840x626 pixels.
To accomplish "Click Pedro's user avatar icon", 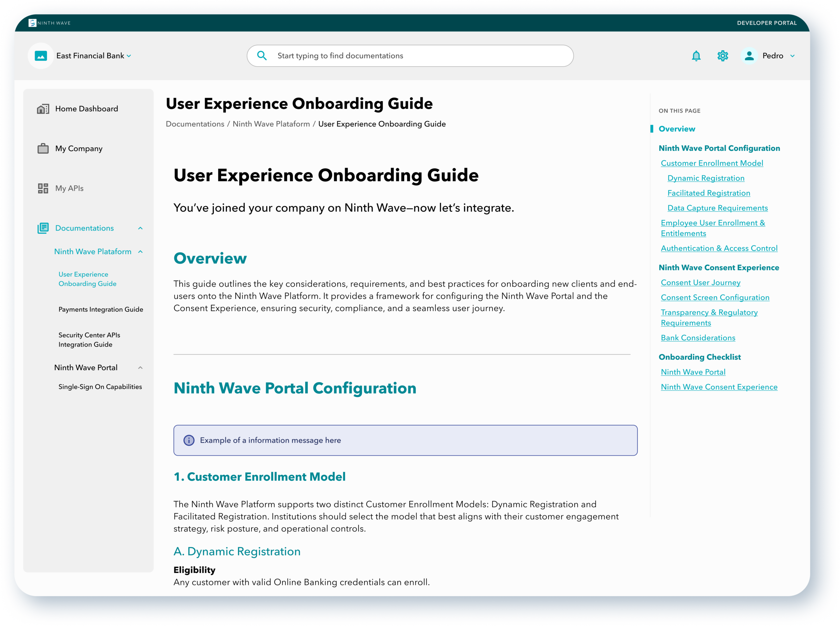I will pos(749,56).
